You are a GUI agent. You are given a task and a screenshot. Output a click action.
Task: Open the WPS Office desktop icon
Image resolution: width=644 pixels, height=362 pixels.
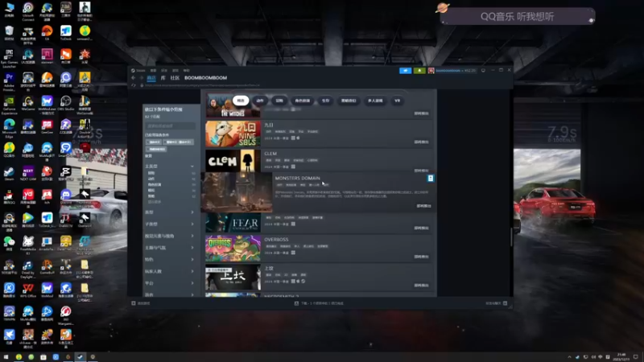click(x=28, y=290)
